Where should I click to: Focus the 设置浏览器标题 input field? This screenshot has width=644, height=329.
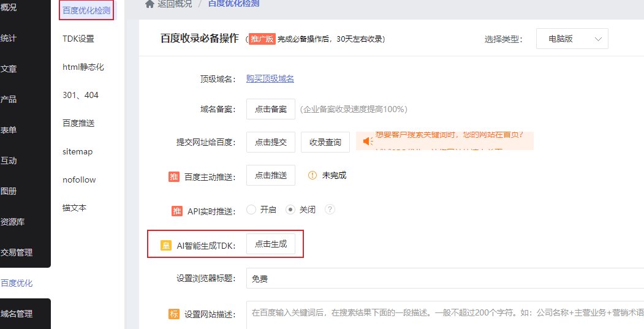pos(445,279)
